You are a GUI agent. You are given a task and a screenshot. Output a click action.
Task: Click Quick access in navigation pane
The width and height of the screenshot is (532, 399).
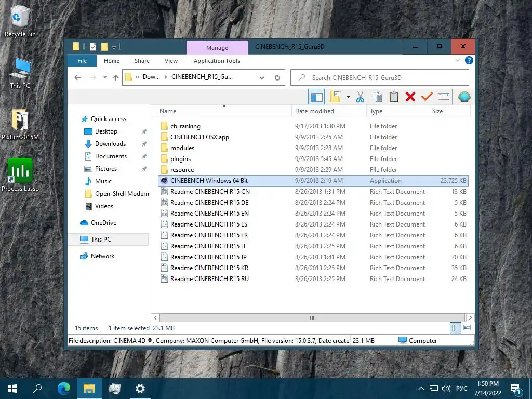[x=108, y=119]
